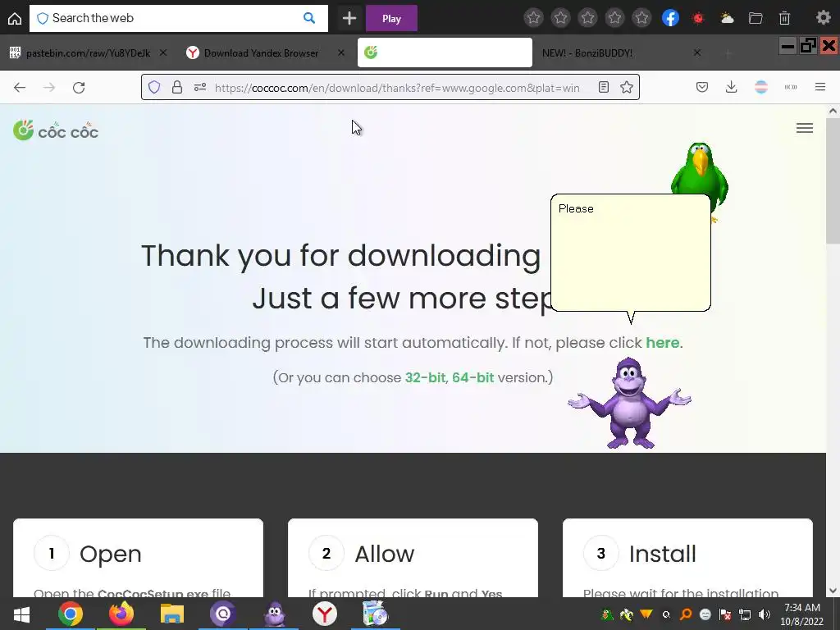The height and width of the screenshot is (630, 840).
Task: Open the Facebook shortcut icon
Action: (x=670, y=18)
